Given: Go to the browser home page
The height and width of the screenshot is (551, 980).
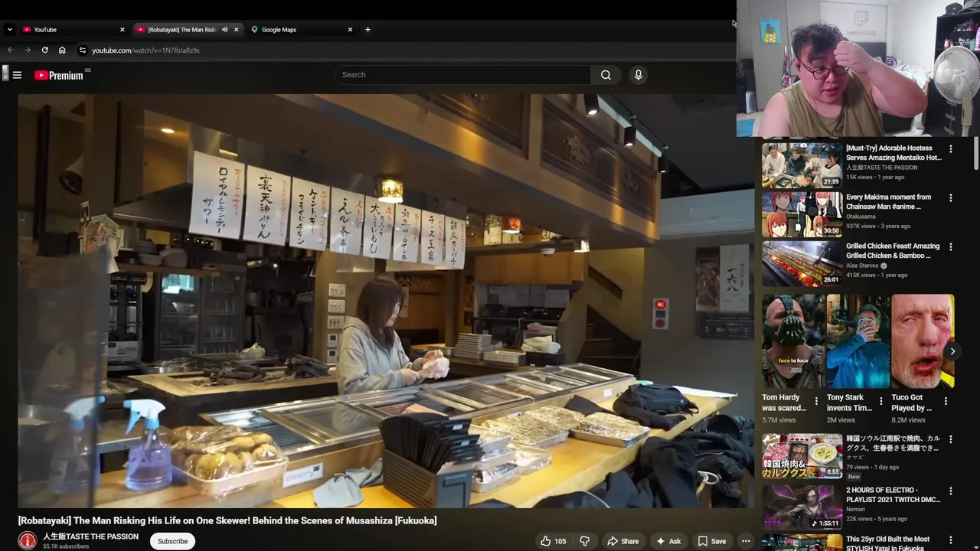Looking at the screenshot, I should (62, 51).
